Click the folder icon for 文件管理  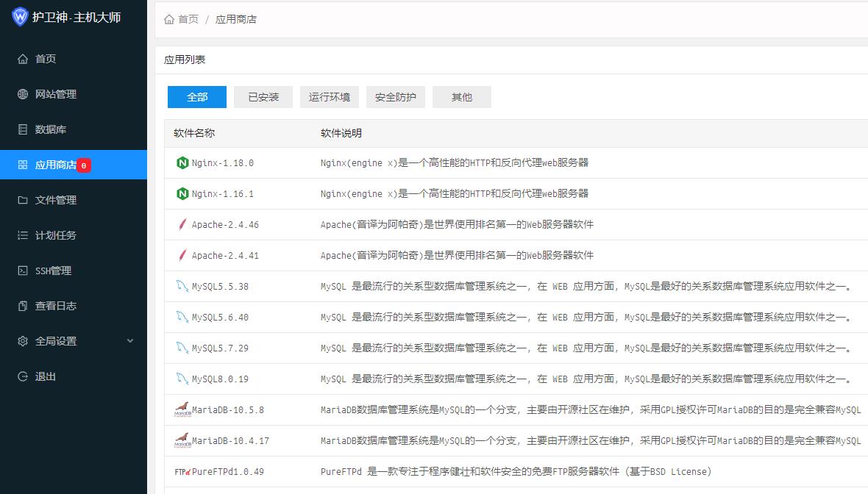[23, 200]
